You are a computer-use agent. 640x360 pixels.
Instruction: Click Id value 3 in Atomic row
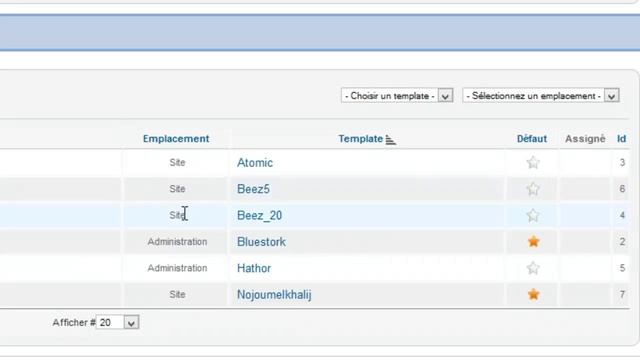622,162
